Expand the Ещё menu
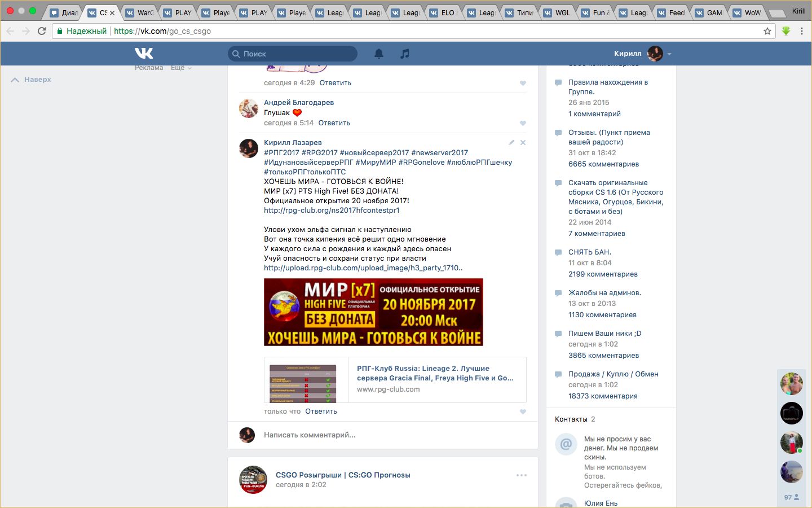The width and height of the screenshot is (812, 508). tap(181, 68)
